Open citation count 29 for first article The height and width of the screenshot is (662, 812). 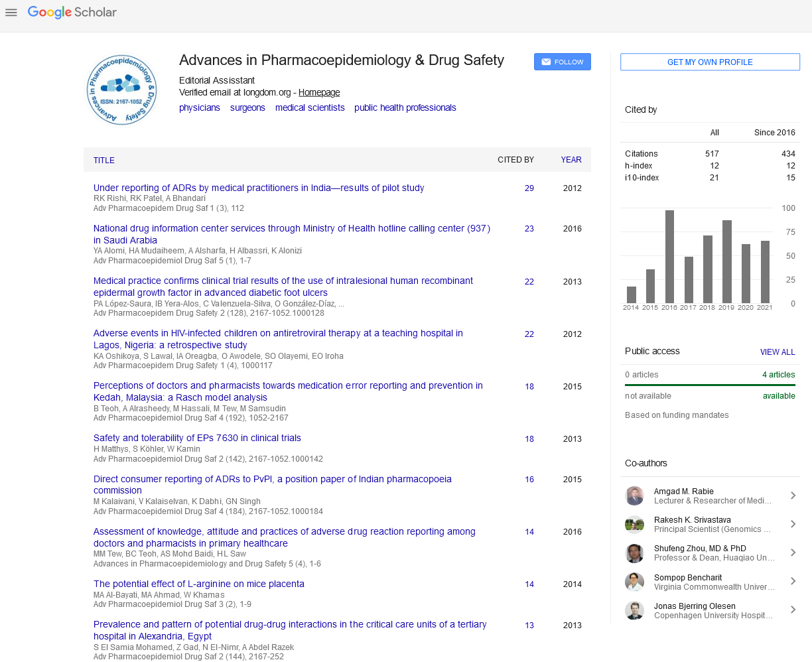click(x=529, y=188)
